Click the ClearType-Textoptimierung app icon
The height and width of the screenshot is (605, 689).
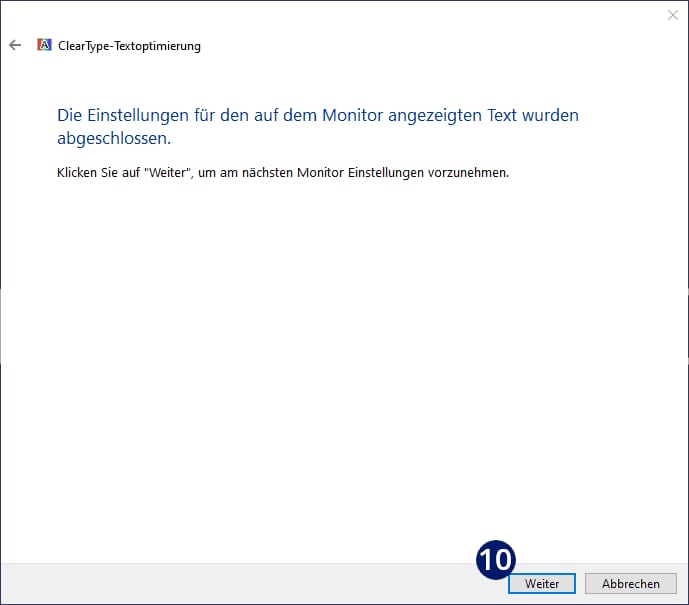pyautogui.click(x=44, y=45)
